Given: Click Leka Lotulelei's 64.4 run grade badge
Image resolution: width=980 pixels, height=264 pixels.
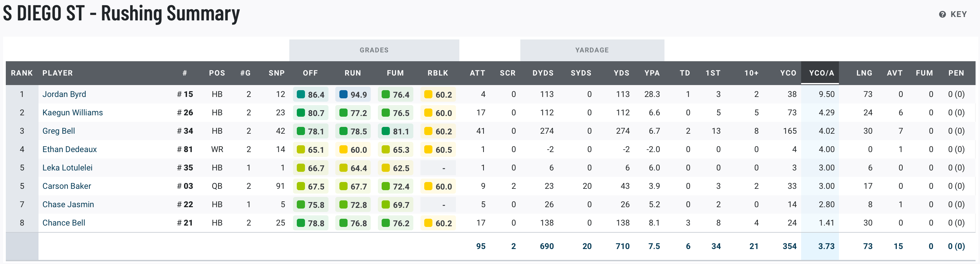Looking at the screenshot, I should (353, 168).
